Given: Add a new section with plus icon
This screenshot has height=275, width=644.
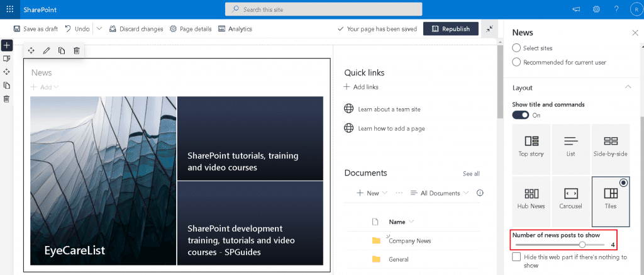Looking at the screenshot, I should click(6, 45).
